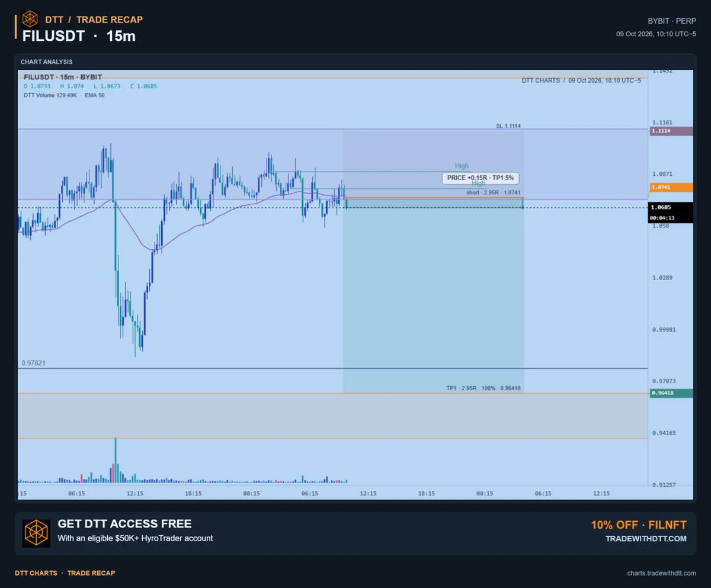Screen dimensions: 711x588
Task: Select the 0.97821 level label
Action: click(33, 363)
